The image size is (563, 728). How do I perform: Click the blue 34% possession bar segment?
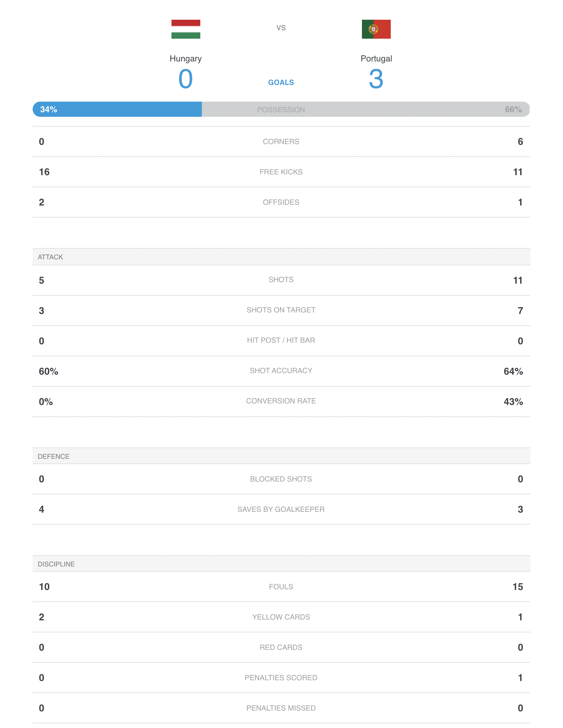coord(117,109)
